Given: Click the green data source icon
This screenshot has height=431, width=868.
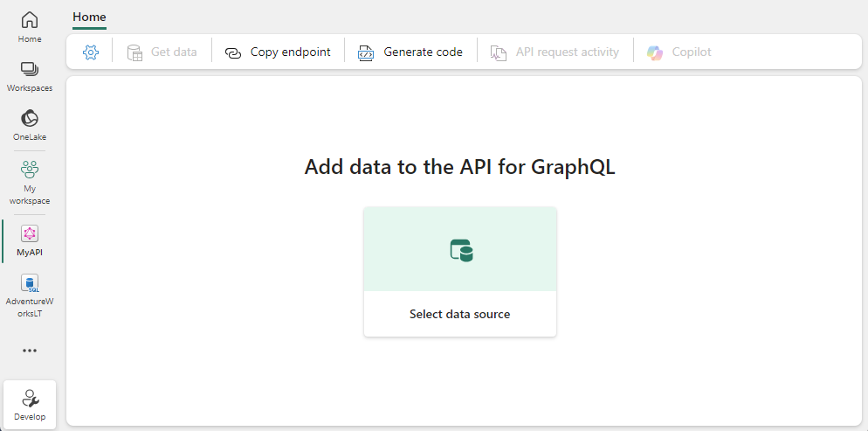Looking at the screenshot, I should [x=460, y=250].
